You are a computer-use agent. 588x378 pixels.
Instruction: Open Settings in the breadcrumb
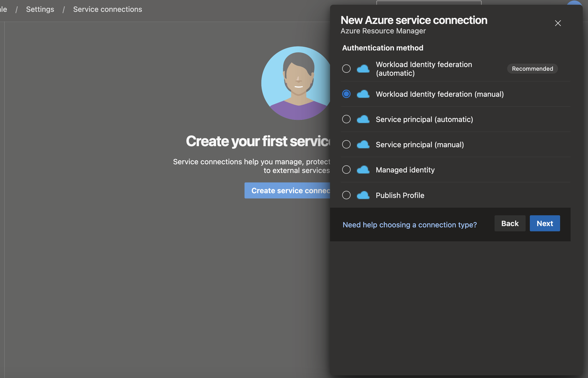40,9
